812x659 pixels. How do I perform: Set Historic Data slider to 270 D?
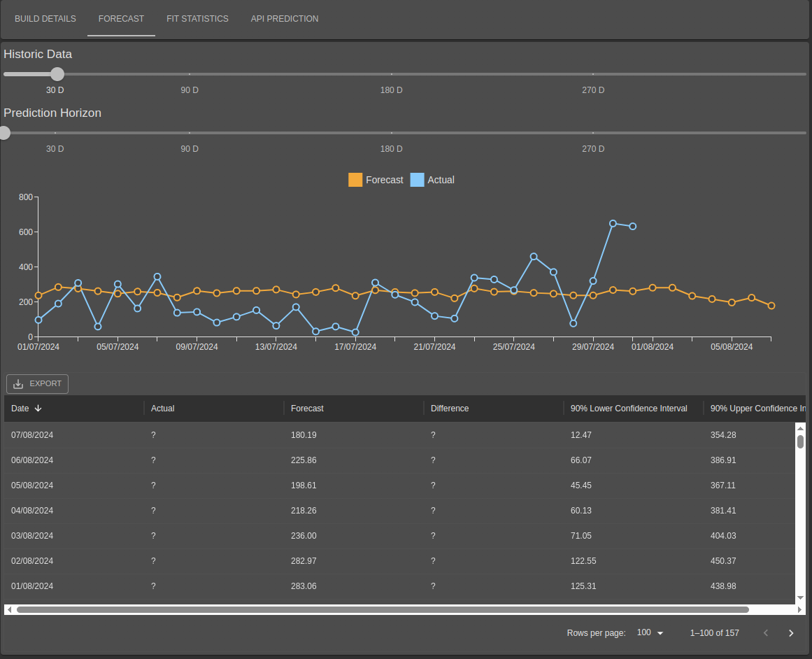(593, 74)
